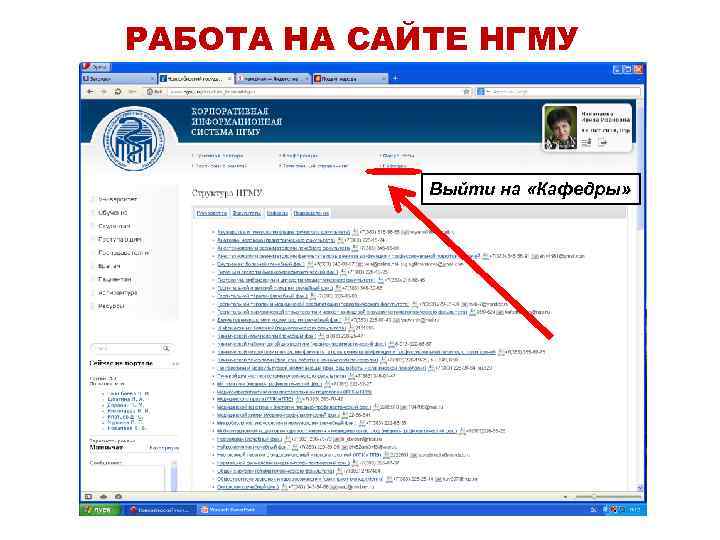The height and width of the screenshot is (540, 720).
Task: Open 'Пациентам' in the left sidebar
Action: (x=115, y=279)
